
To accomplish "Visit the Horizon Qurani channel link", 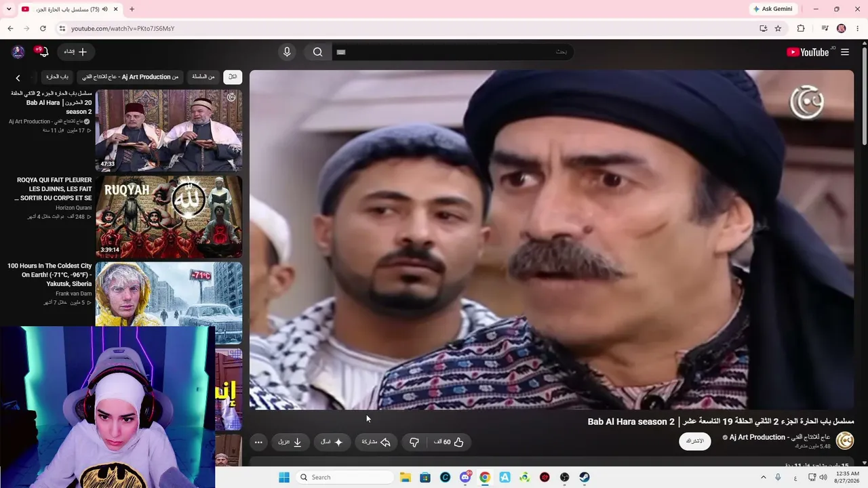I will pyautogui.click(x=74, y=207).
